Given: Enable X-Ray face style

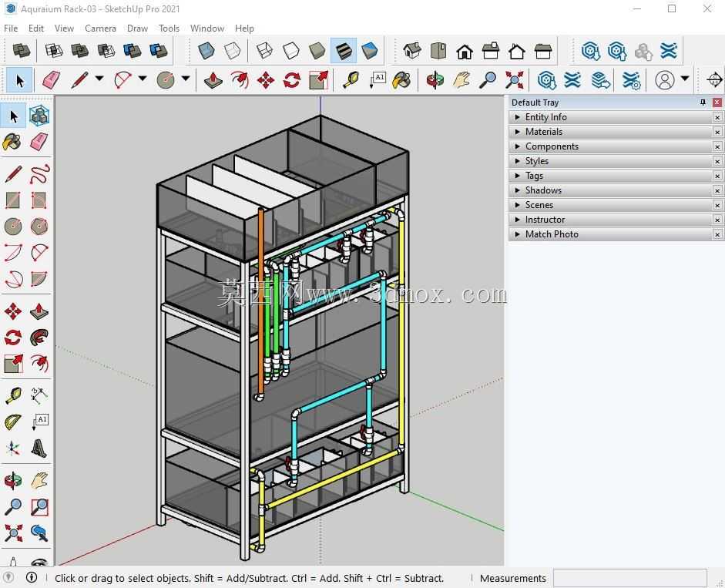Looking at the screenshot, I should pyautogui.click(x=206, y=50).
